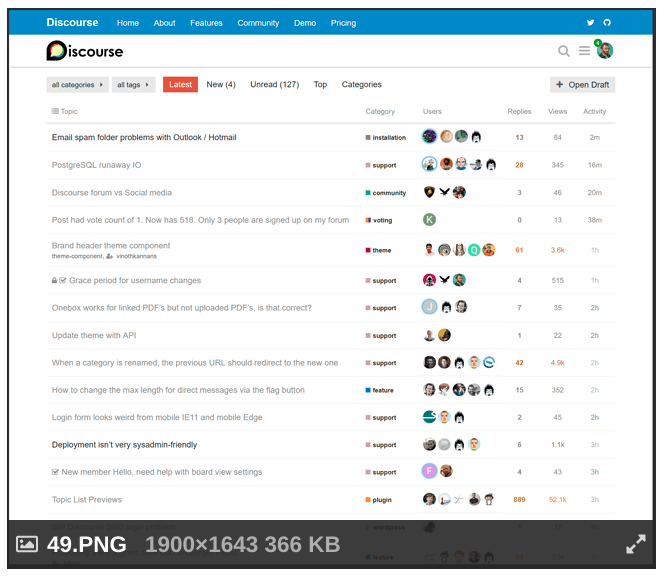Click solved check icon beside New member Hello topic
The width and height of the screenshot is (666, 582).
[x=55, y=472]
